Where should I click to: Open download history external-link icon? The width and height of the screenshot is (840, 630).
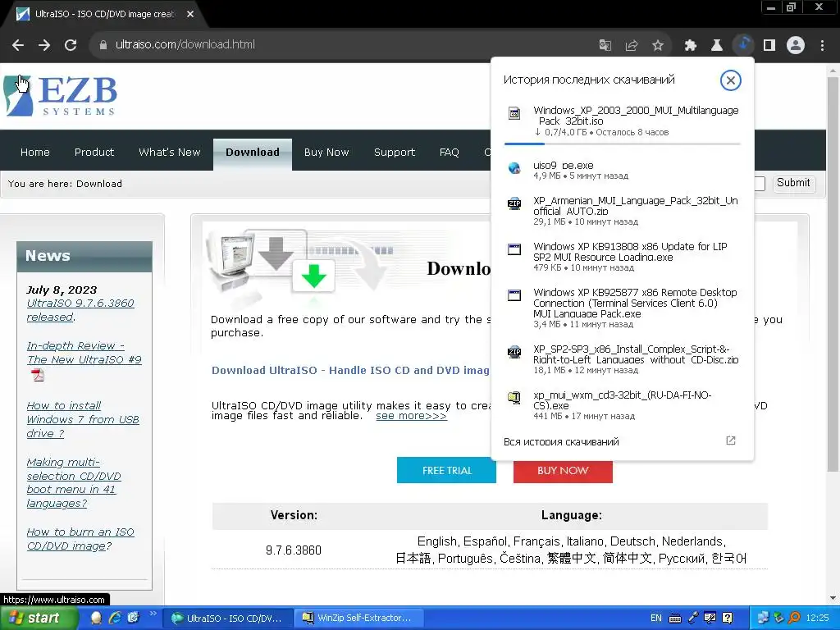(731, 441)
